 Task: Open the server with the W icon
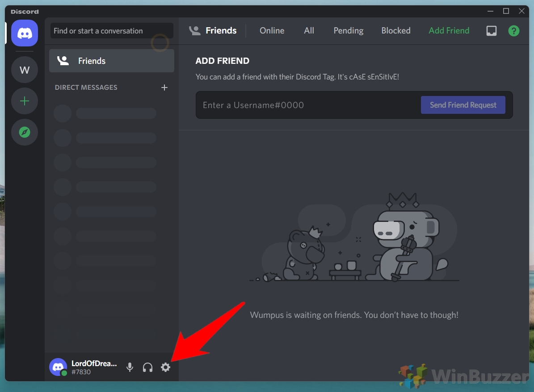coord(25,70)
